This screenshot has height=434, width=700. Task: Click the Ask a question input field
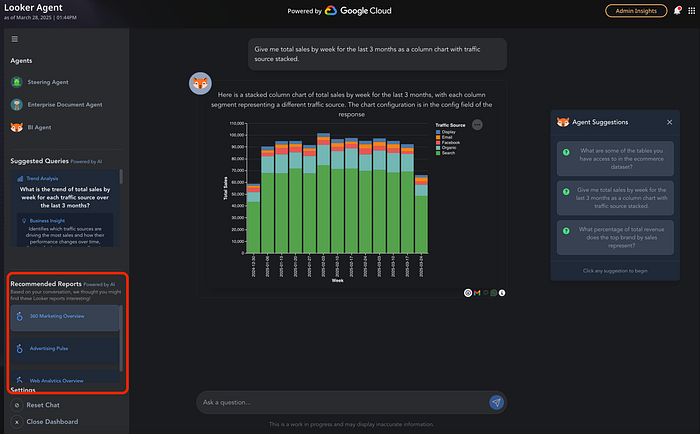344,402
